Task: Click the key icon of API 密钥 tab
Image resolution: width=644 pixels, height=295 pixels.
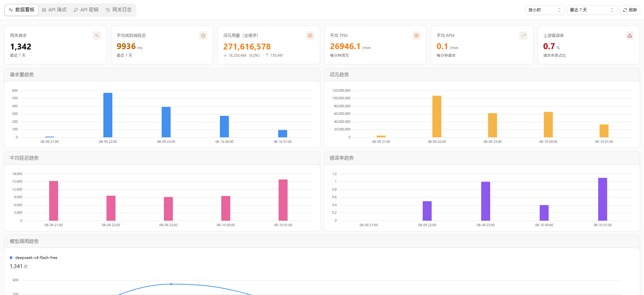Action: tap(76, 10)
